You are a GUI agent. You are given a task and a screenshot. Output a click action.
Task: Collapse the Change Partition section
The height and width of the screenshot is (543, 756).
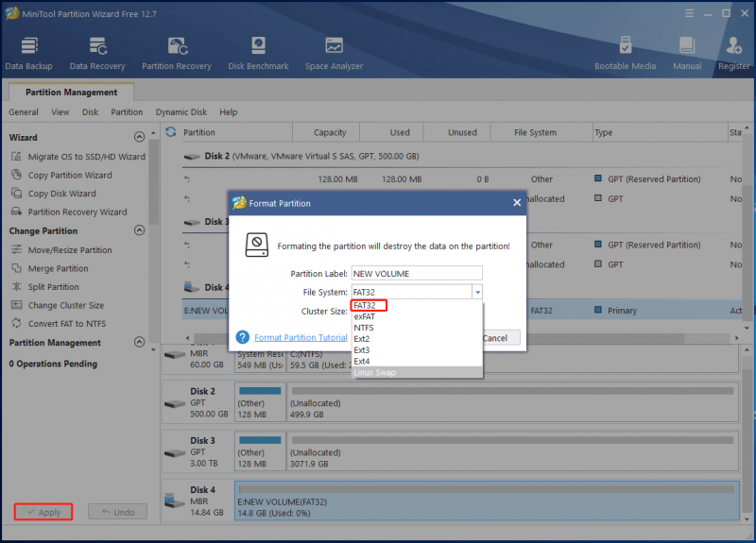point(139,230)
